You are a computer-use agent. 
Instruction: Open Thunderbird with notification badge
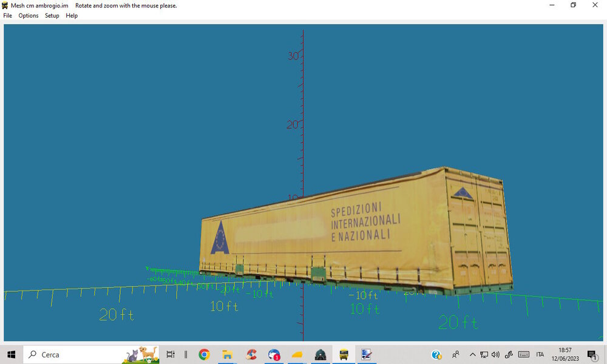point(274,354)
